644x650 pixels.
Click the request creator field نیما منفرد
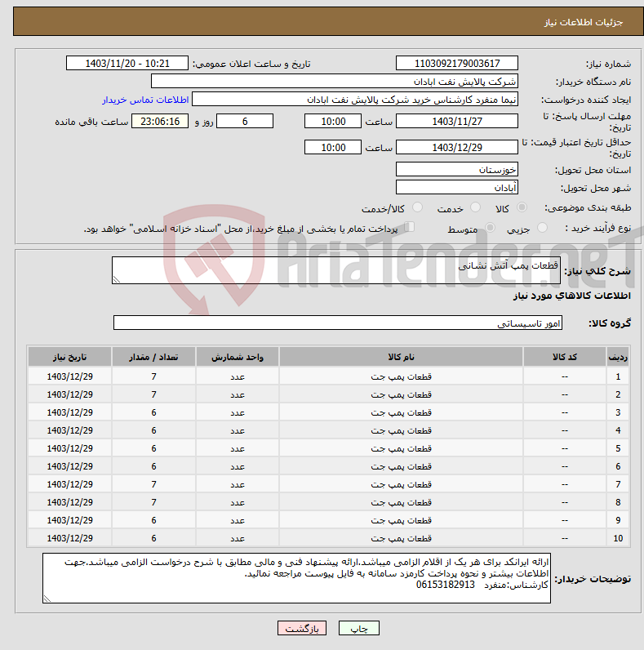355,100
